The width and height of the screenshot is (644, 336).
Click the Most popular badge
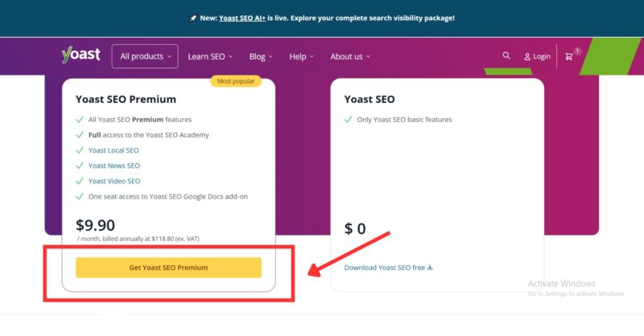(x=236, y=81)
